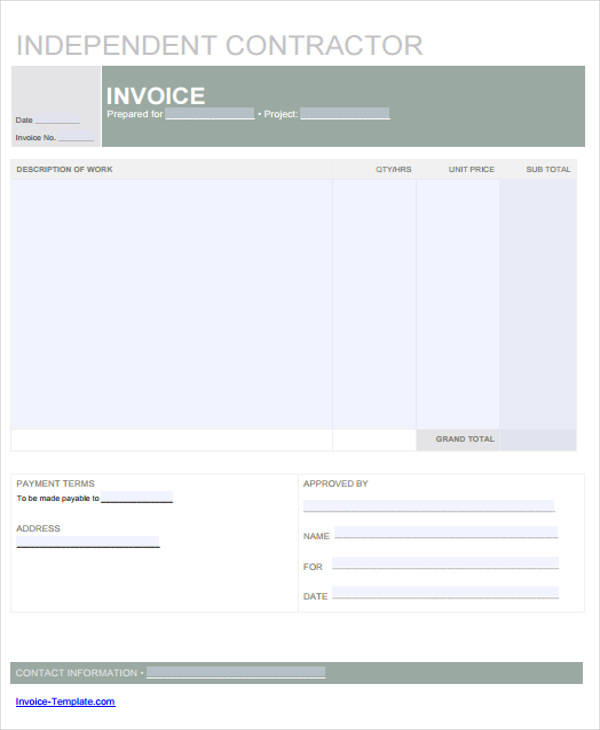Click the Description of Work column header

coord(65,169)
